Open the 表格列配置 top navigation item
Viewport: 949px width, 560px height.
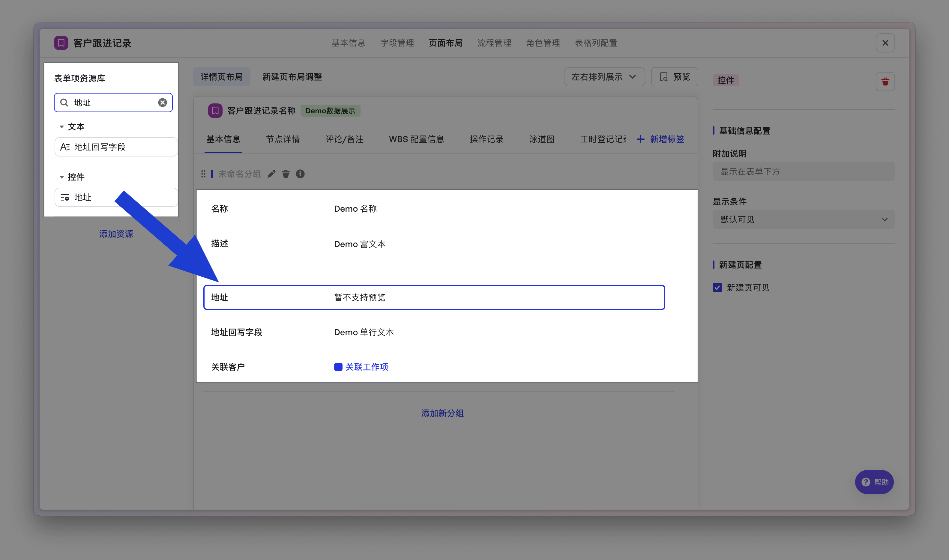[596, 43]
